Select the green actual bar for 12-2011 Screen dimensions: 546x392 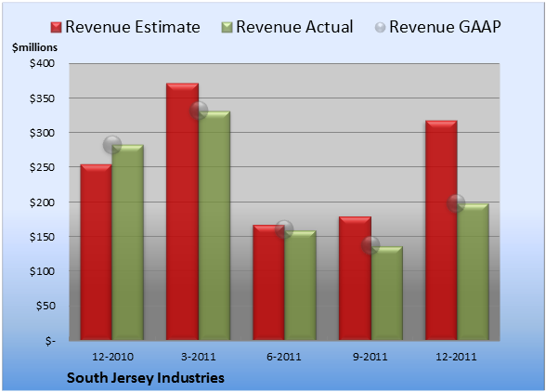point(473,272)
